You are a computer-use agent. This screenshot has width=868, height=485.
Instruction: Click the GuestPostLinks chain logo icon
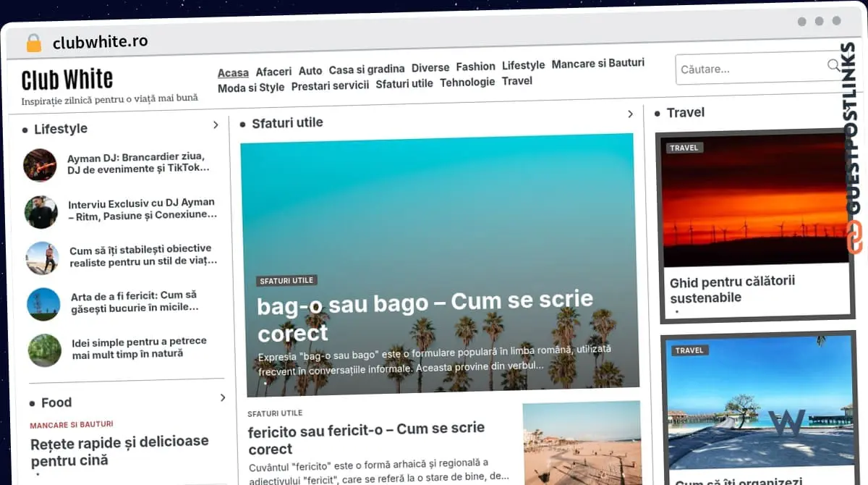coord(854,237)
